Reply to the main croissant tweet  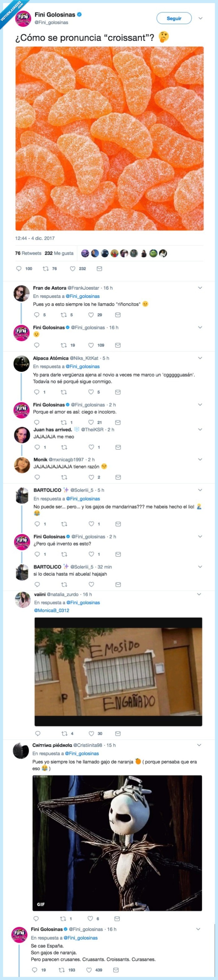click(x=19, y=268)
